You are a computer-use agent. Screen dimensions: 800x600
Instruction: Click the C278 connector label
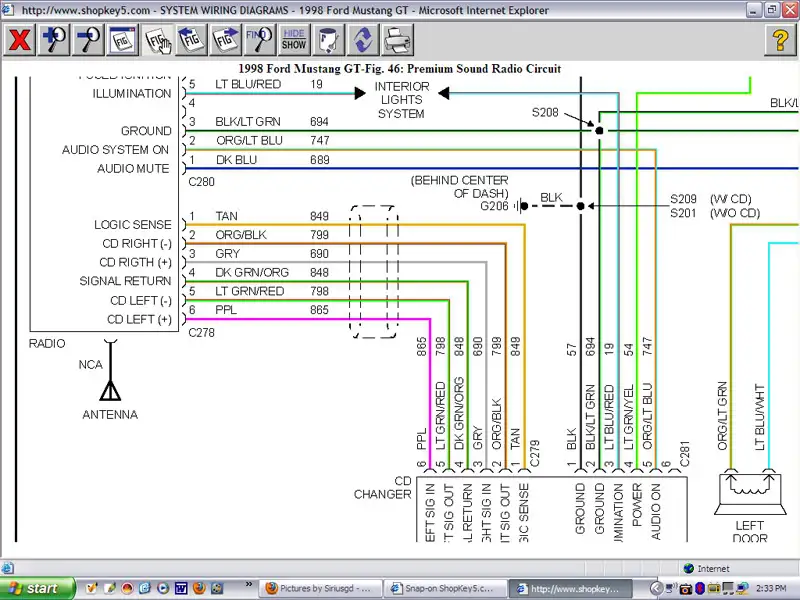coord(202,333)
